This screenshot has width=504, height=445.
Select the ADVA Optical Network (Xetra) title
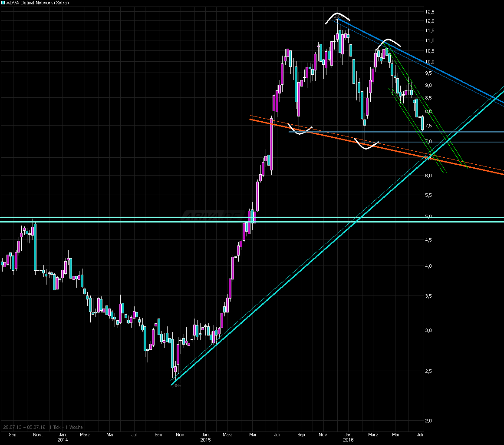pos(38,3)
